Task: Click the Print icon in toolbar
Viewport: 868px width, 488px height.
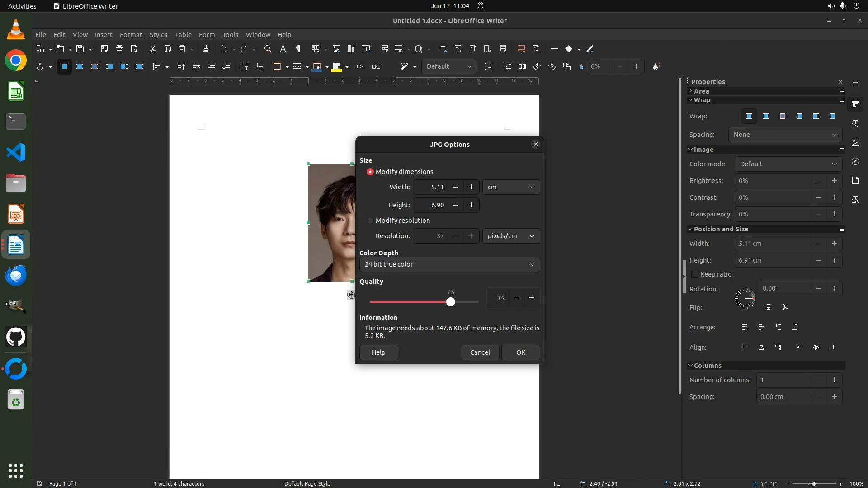Action: pyautogui.click(x=119, y=49)
